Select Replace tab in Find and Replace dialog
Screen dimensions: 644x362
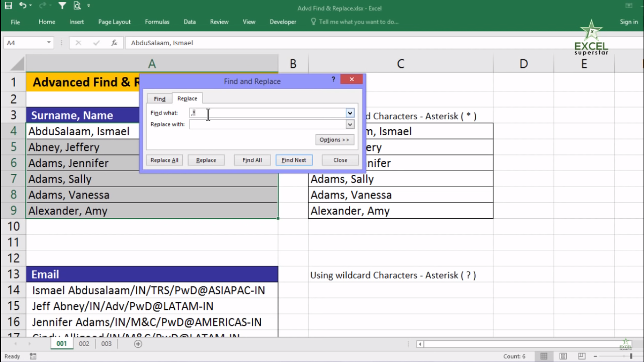click(187, 98)
